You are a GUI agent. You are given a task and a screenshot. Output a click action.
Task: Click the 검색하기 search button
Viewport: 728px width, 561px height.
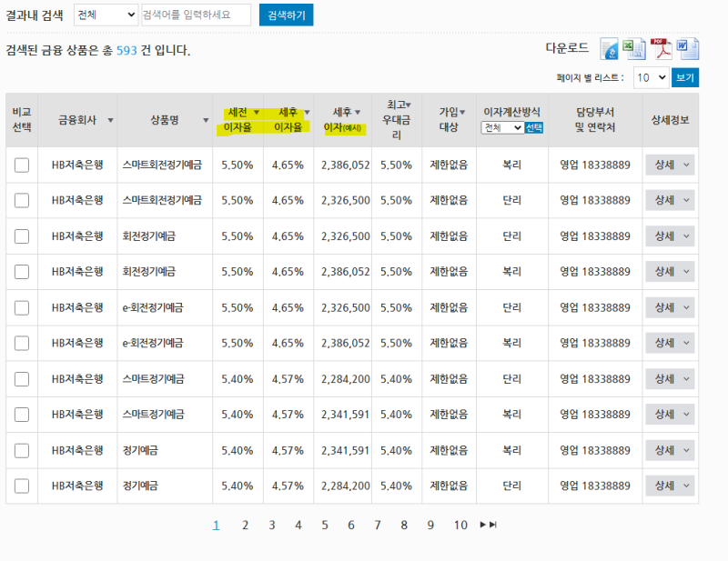286,15
